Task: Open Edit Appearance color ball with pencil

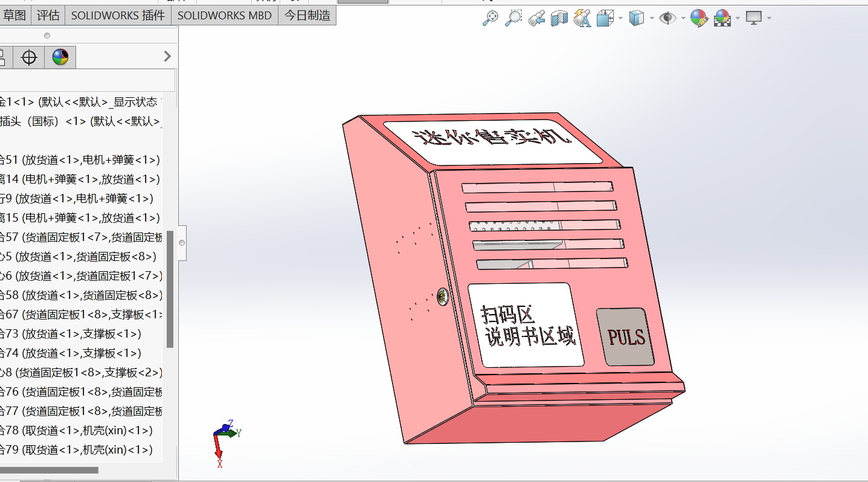Action: click(699, 18)
